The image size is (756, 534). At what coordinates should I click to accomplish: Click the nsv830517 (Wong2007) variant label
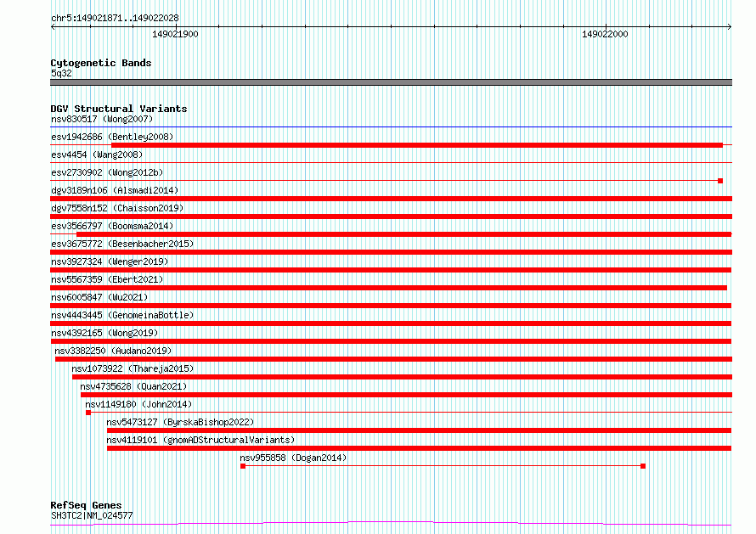click(x=102, y=119)
